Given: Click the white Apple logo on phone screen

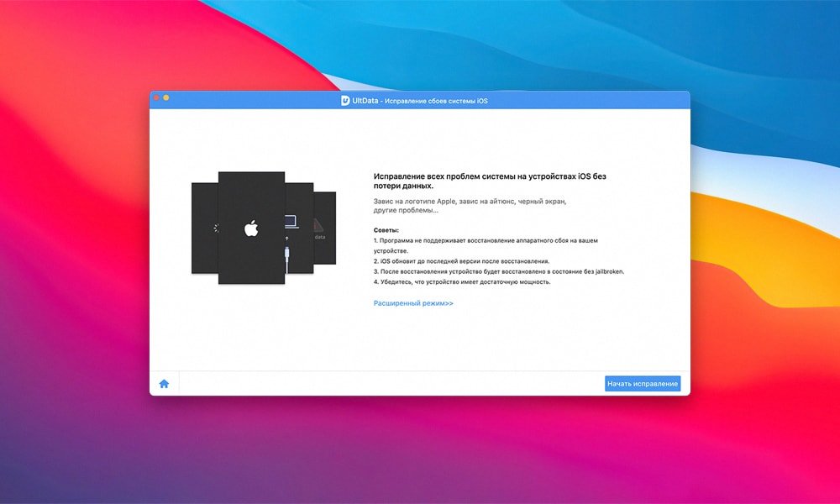Looking at the screenshot, I should pos(249,228).
